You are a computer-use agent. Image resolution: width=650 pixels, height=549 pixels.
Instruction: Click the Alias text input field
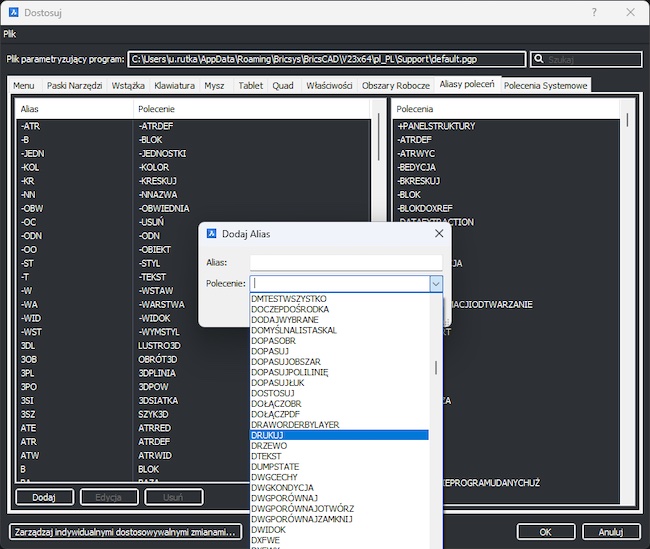346,262
